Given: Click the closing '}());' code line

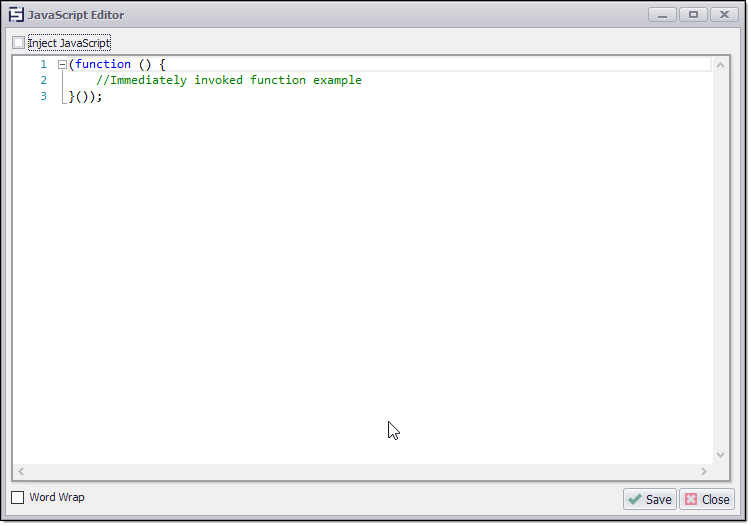Looking at the screenshot, I should tap(85, 97).
